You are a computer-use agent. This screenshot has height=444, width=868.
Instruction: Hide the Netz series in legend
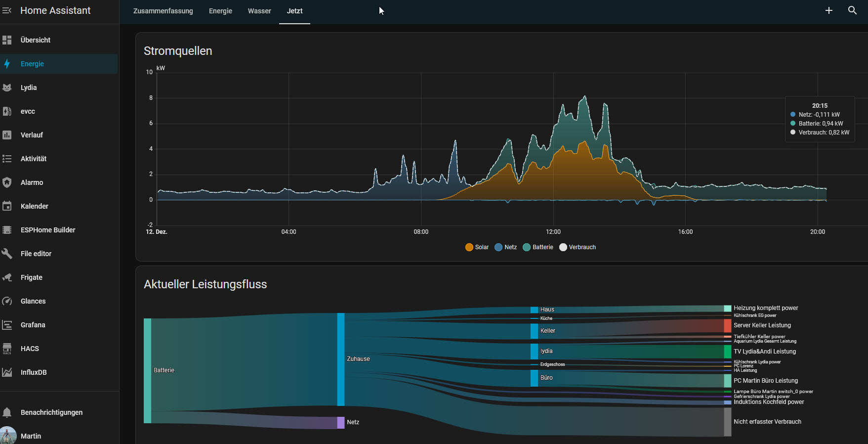coord(506,247)
